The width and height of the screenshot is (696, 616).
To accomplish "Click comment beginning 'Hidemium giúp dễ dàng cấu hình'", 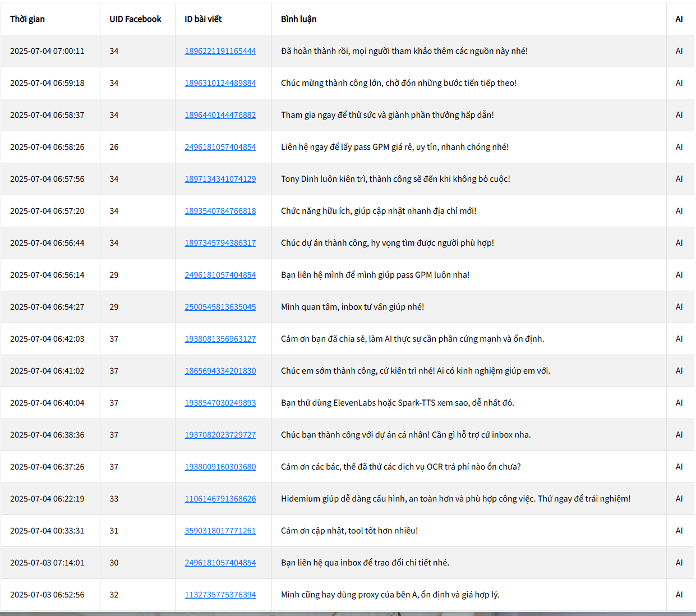I will tap(456, 499).
